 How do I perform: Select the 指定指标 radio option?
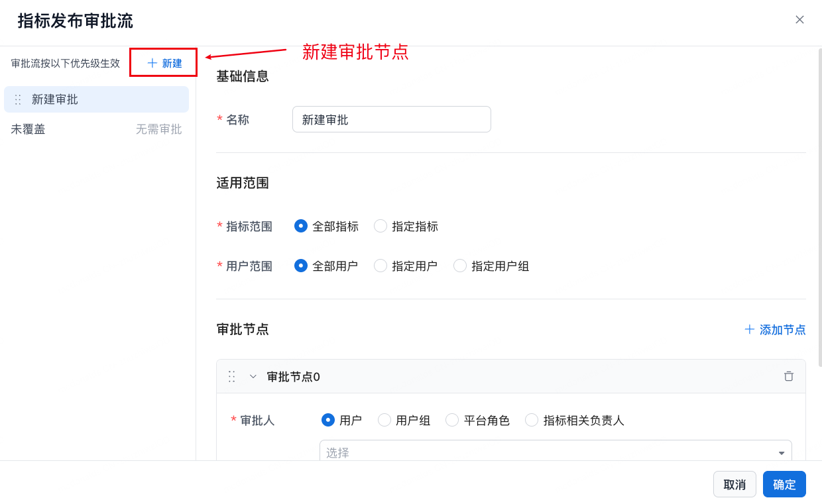click(x=381, y=226)
